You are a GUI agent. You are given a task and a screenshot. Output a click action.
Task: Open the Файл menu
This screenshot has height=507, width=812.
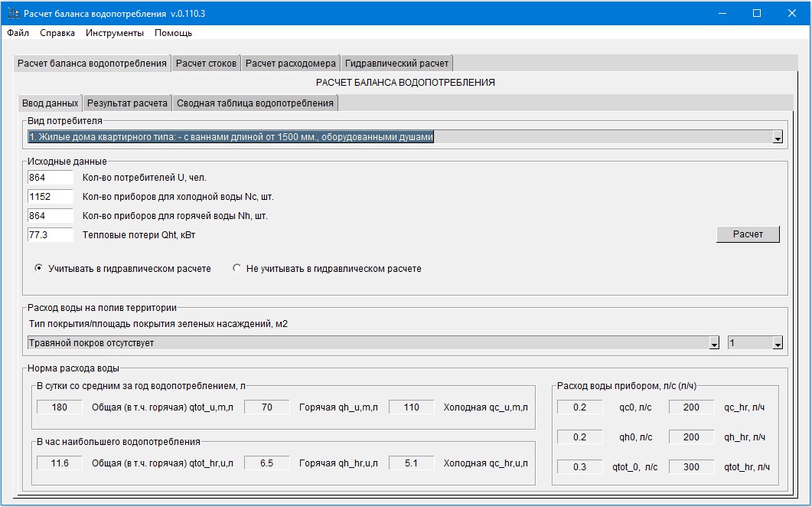click(18, 33)
